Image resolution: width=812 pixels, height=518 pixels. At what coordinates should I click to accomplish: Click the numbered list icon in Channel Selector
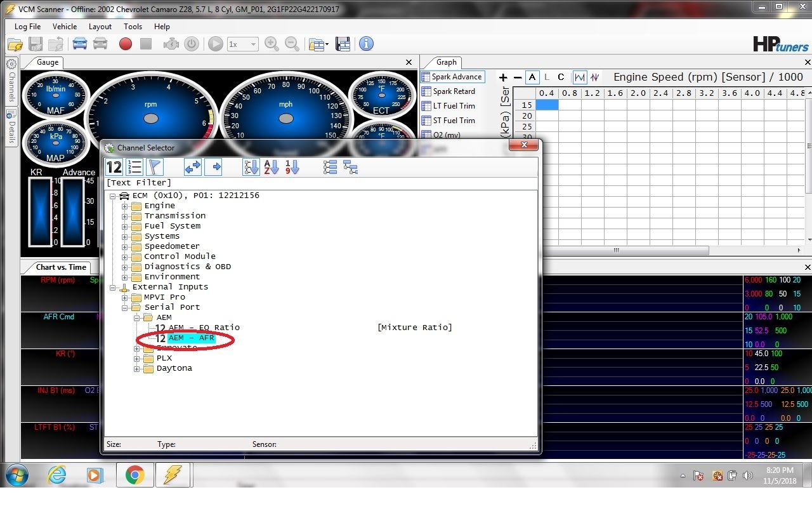click(134, 167)
